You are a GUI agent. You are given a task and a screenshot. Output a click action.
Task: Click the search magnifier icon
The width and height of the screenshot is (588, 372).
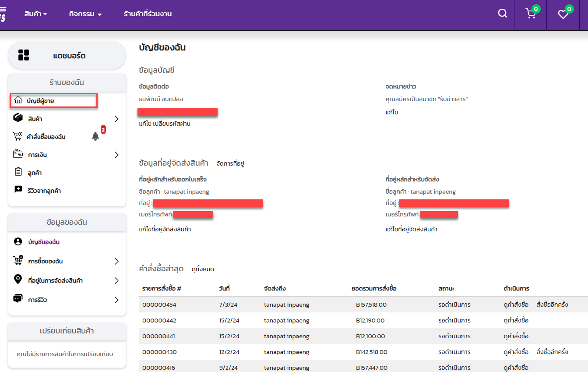[503, 14]
